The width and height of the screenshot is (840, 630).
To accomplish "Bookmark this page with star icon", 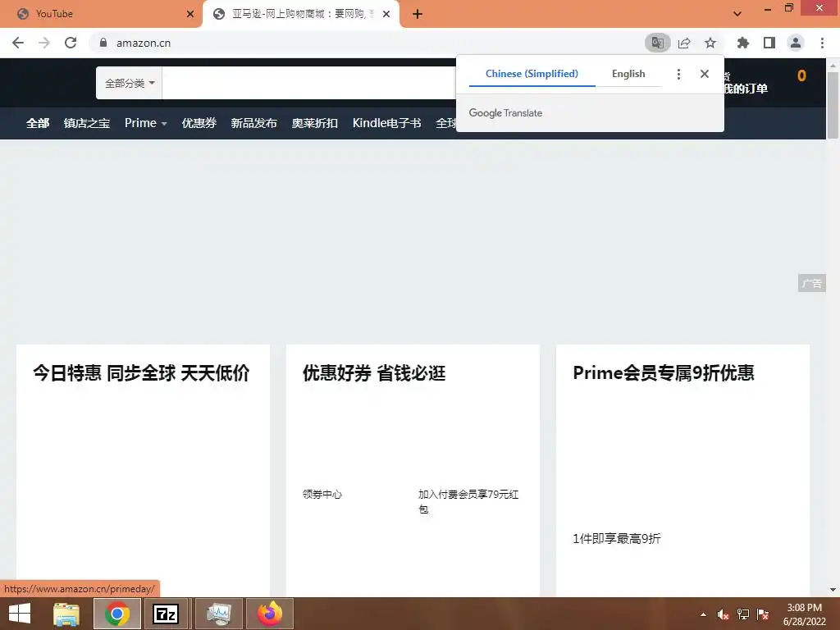I will click(x=710, y=43).
